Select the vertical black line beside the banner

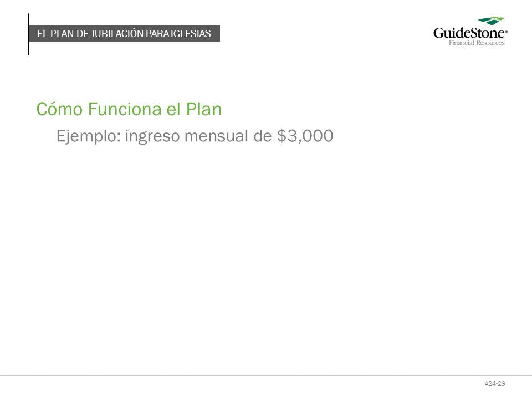click(28, 34)
